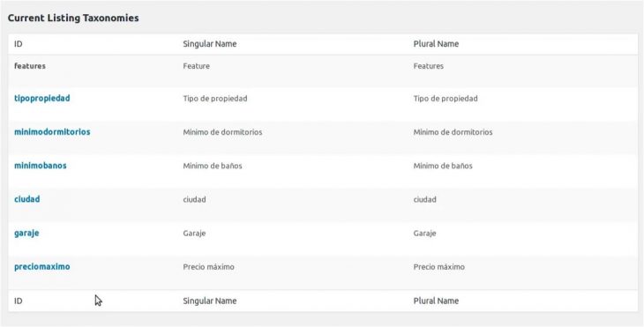Viewport: 644px width, 327px height.
Task: Click the top Plural Name column header
Action: tap(436, 44)
